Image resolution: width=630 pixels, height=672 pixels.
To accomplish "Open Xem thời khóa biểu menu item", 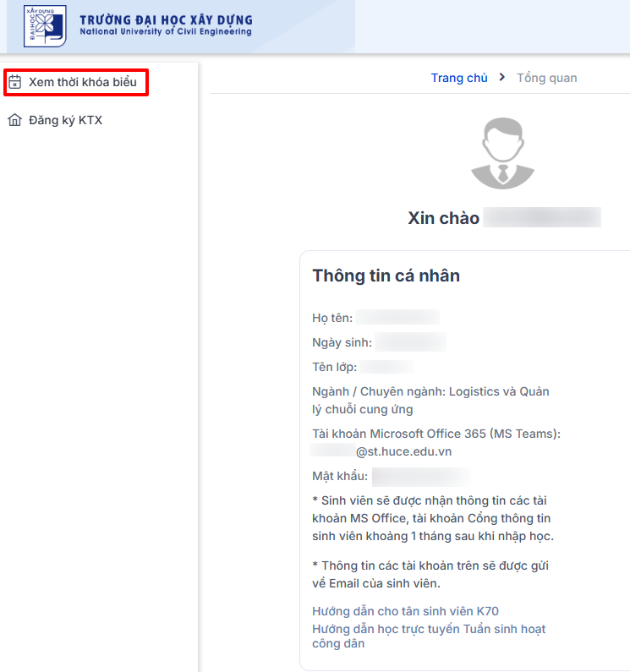I will (x=82, y=82).
